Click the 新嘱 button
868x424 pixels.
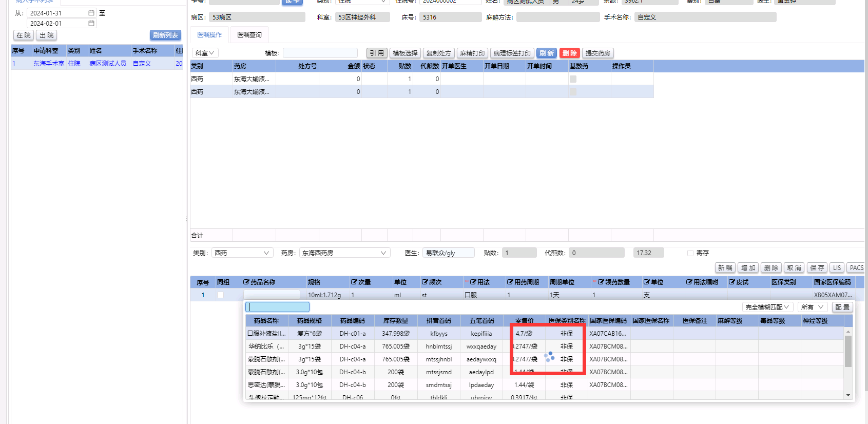(725, 268)
